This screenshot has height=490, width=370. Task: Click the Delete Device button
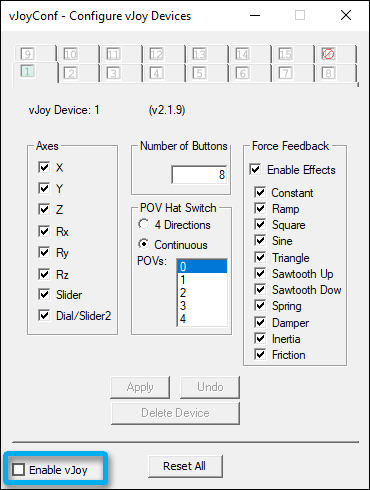click(175, 413)
